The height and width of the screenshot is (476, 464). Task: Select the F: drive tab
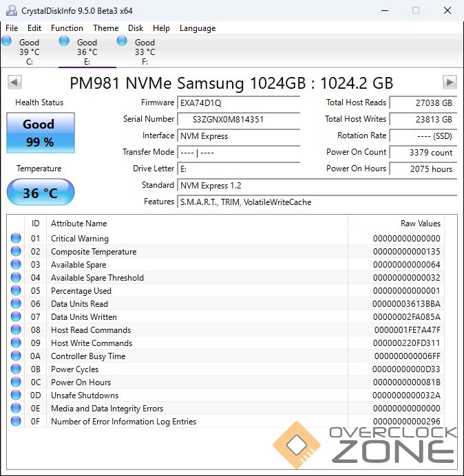pos(145,52)
